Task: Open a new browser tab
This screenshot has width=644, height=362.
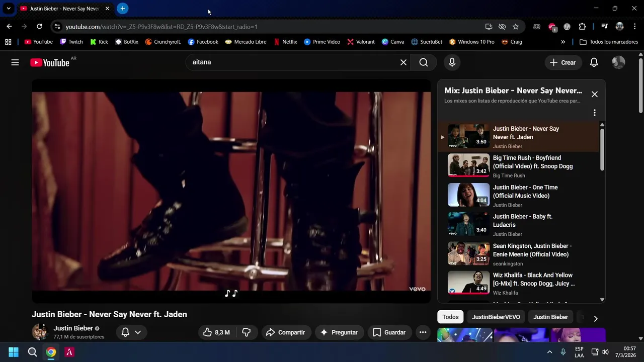Action: coord(122,9)
